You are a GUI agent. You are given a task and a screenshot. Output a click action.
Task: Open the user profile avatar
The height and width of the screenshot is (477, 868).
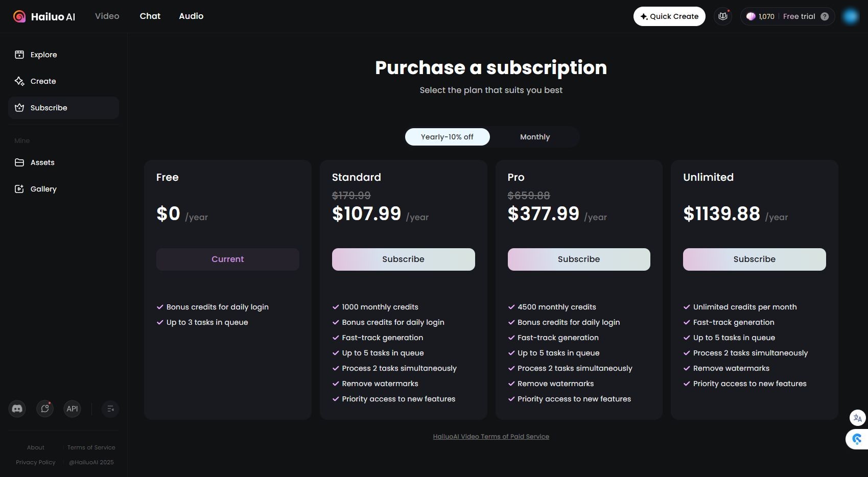click(851, 16)
